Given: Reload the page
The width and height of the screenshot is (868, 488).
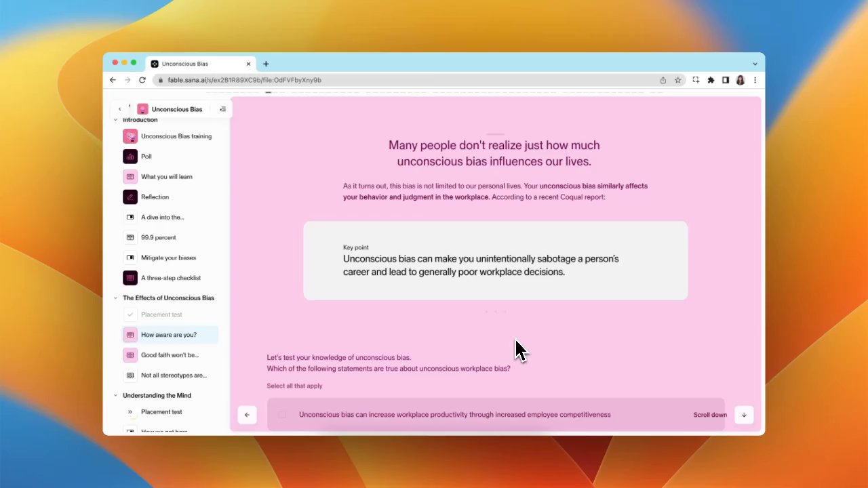Looking at the screenshot, I should tap(142, 80).
